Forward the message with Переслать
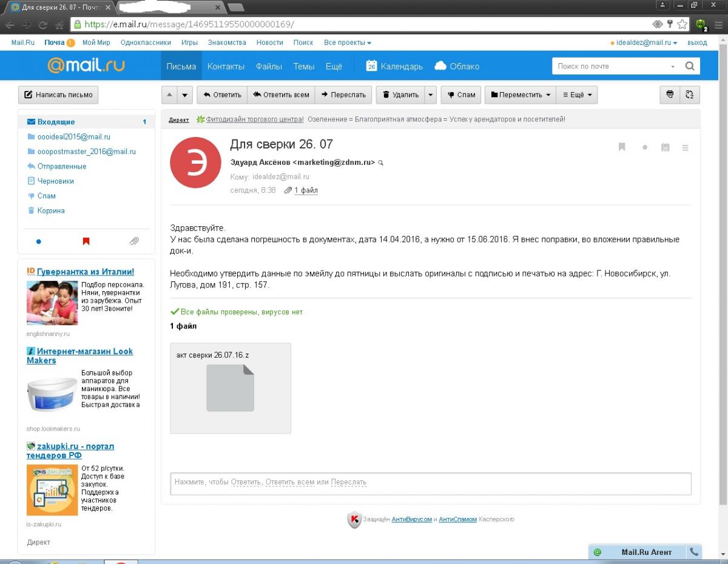The height and width of the screenshot is (564, 728). pyautogui.click(x=344, y=95)
